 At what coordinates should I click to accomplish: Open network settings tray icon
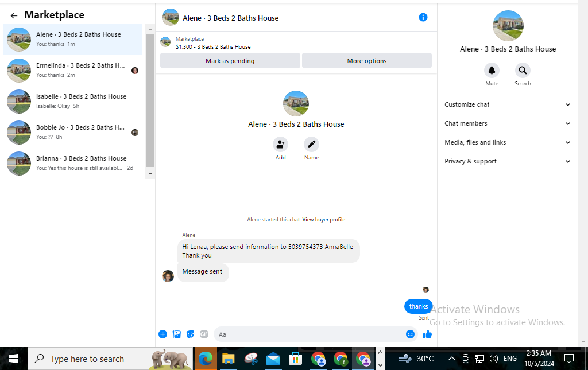point(479,359)
